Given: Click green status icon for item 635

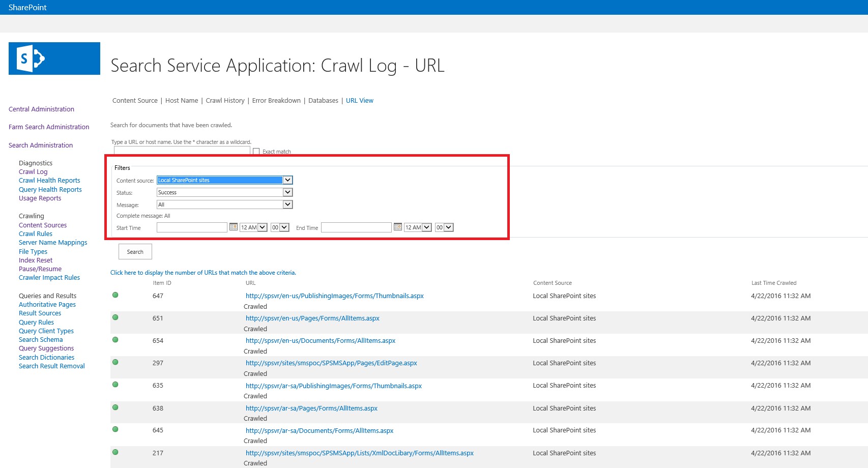Looking at the screenshot, I should (115, 385).
